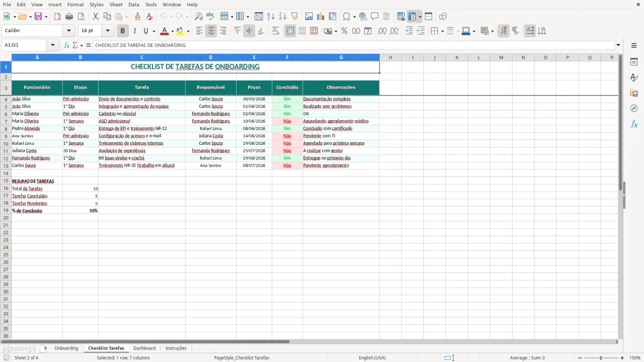This screenshot has height=362, width=644.
Task: Export directly as PDF
Action: (57, 17)
